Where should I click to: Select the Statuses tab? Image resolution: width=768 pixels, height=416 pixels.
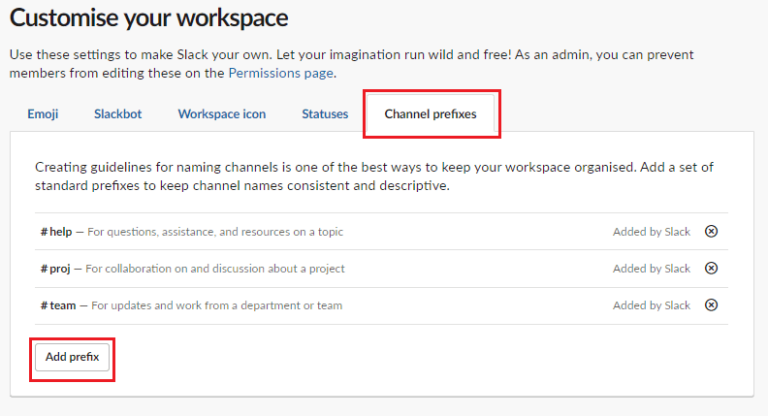325,114
